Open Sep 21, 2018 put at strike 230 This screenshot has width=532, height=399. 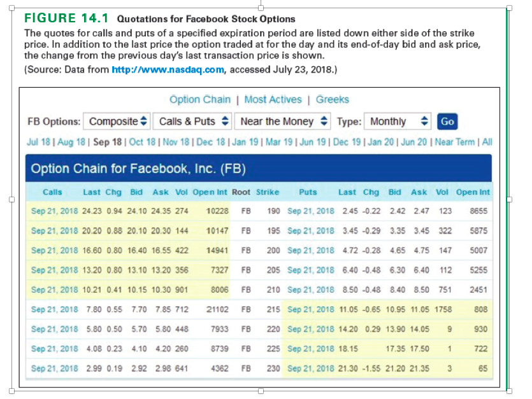point(312,368)
